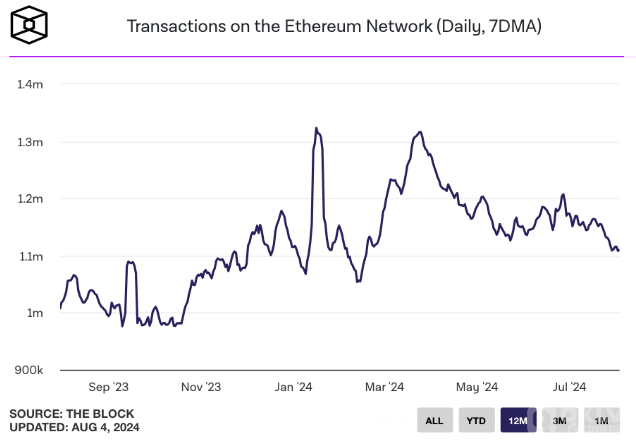Click the 1.4m y-axis label
The image size is (636, 441).
tap(30, 85)
